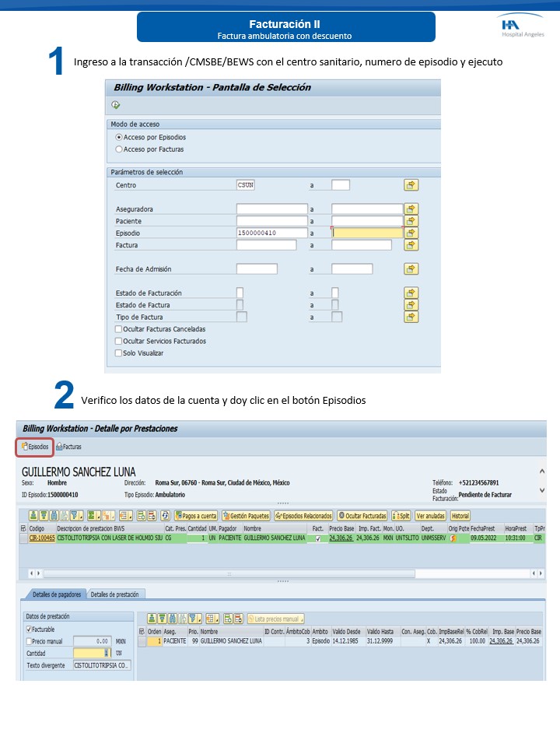Select the Detalles de pagadores tab
Screen dimensions: 560x747
click(55, 594)
